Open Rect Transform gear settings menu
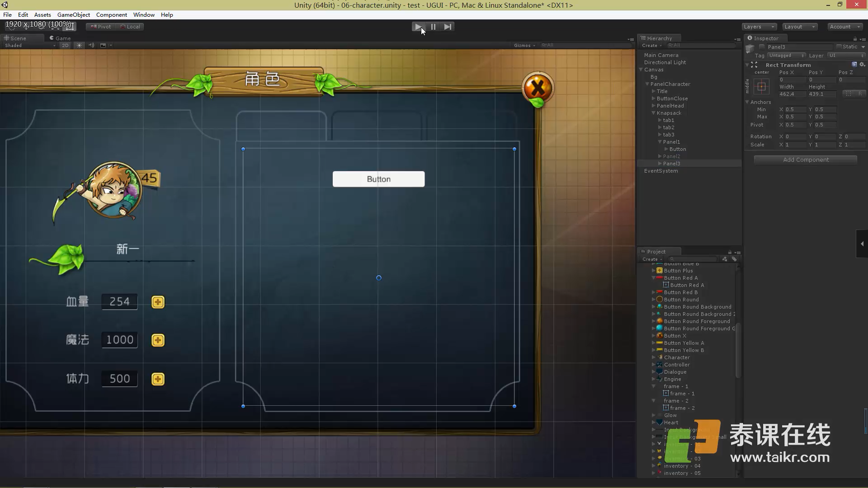Screen dimensions: 868x488 click(x=862, y=65)
